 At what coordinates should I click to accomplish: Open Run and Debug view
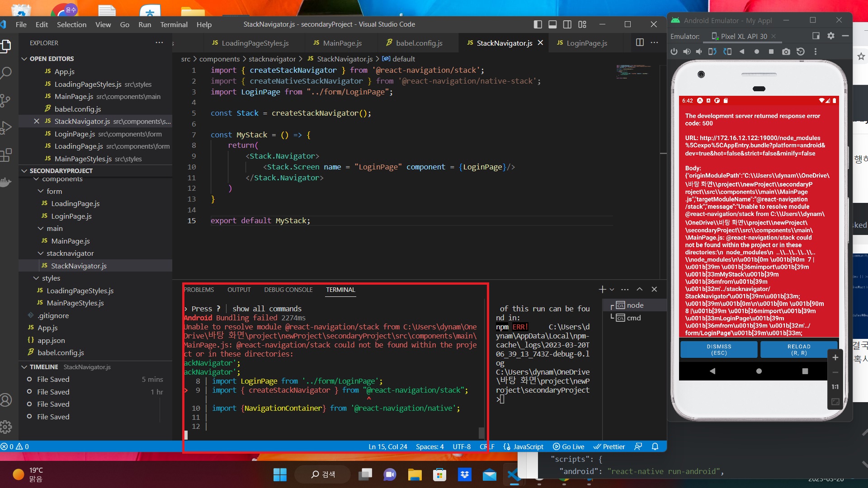[x=5, y=128]
